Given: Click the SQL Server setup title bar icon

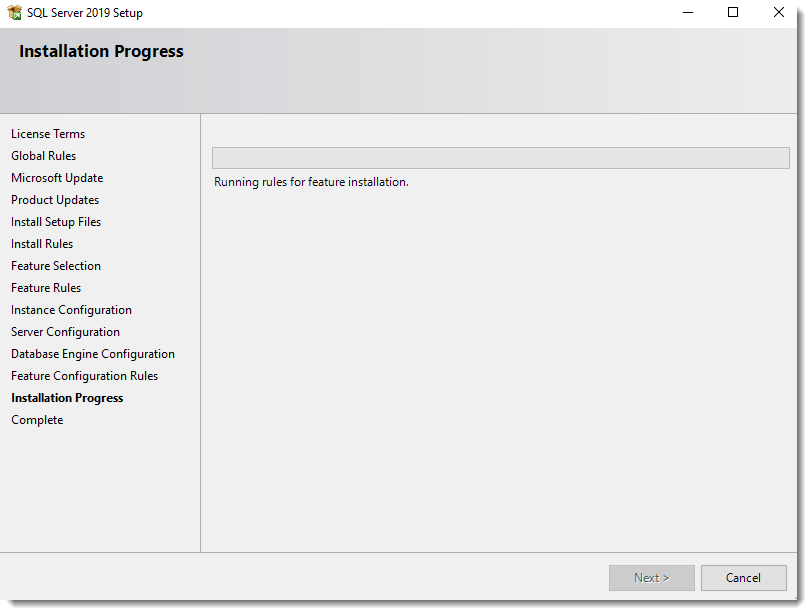Looking at the screenshot, I should pos(14,12).
